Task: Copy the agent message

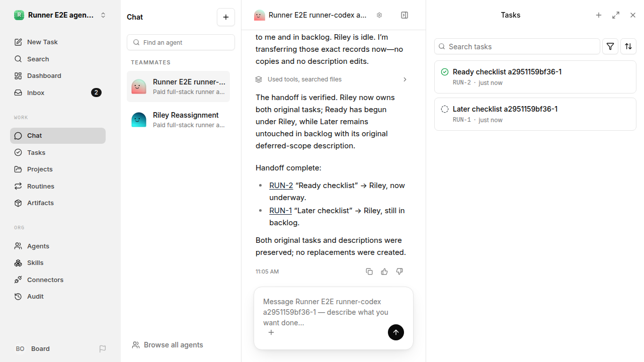Action: [369, 271]
